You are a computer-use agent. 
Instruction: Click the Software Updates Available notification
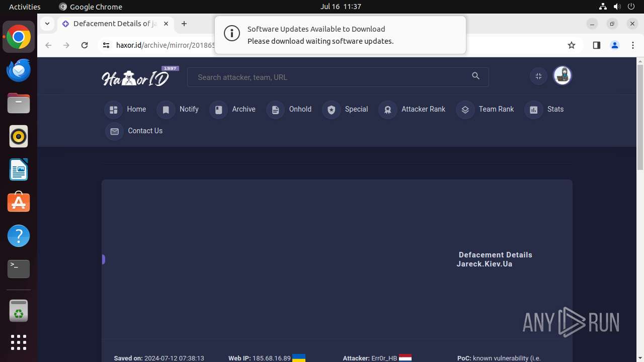pos(340,35)
